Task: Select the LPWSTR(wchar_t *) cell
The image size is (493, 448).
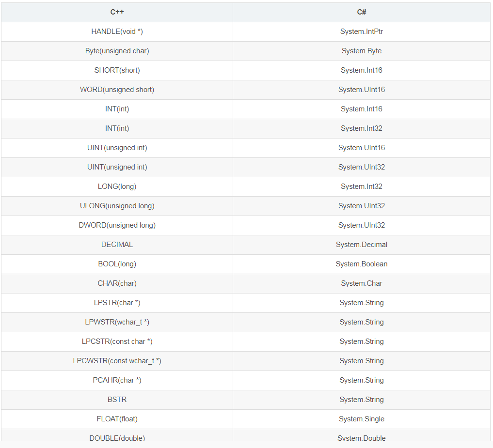Action: point(117,323)
